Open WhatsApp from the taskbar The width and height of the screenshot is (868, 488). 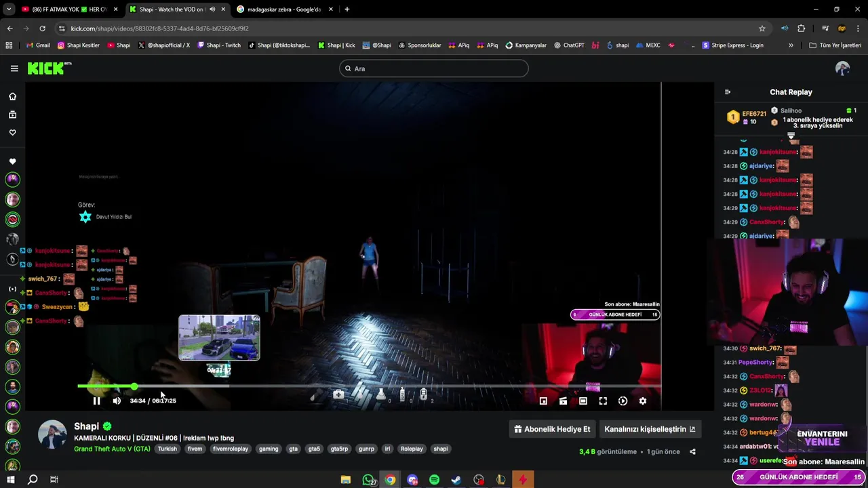368,480
